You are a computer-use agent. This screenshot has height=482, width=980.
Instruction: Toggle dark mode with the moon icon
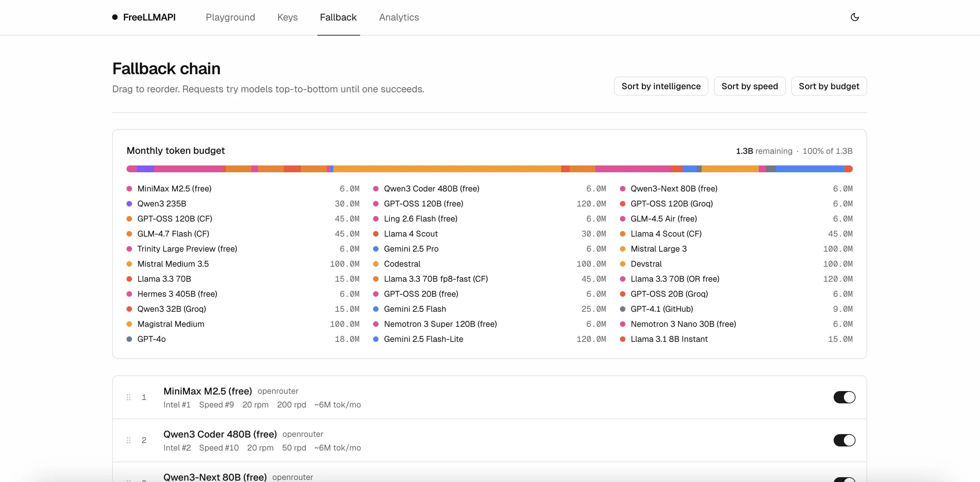[855, 17]
